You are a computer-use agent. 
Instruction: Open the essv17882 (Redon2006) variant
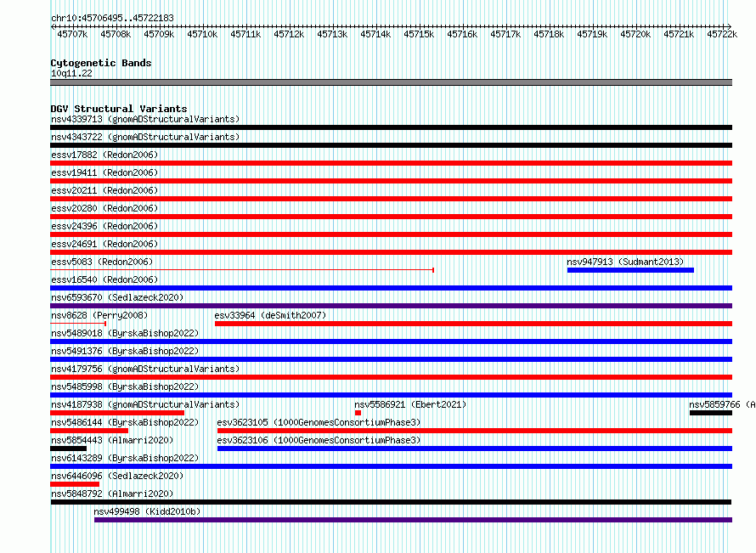(104, 155)
